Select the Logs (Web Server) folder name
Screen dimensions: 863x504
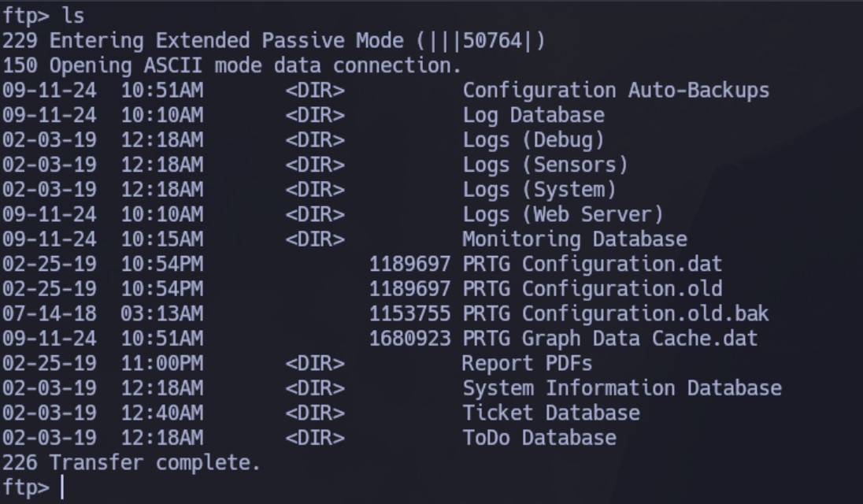coord(563,214)
